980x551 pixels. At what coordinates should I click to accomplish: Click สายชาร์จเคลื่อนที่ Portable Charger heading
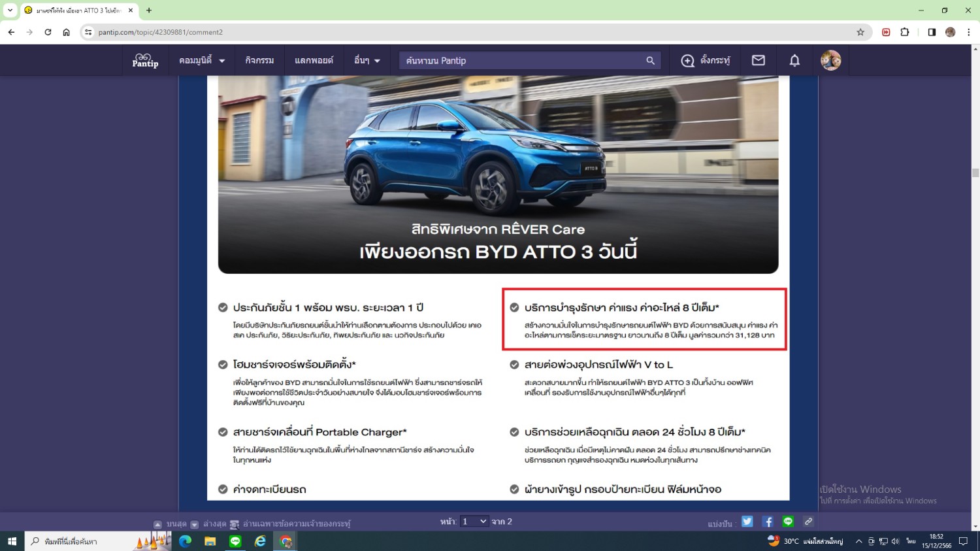(320, 432)
